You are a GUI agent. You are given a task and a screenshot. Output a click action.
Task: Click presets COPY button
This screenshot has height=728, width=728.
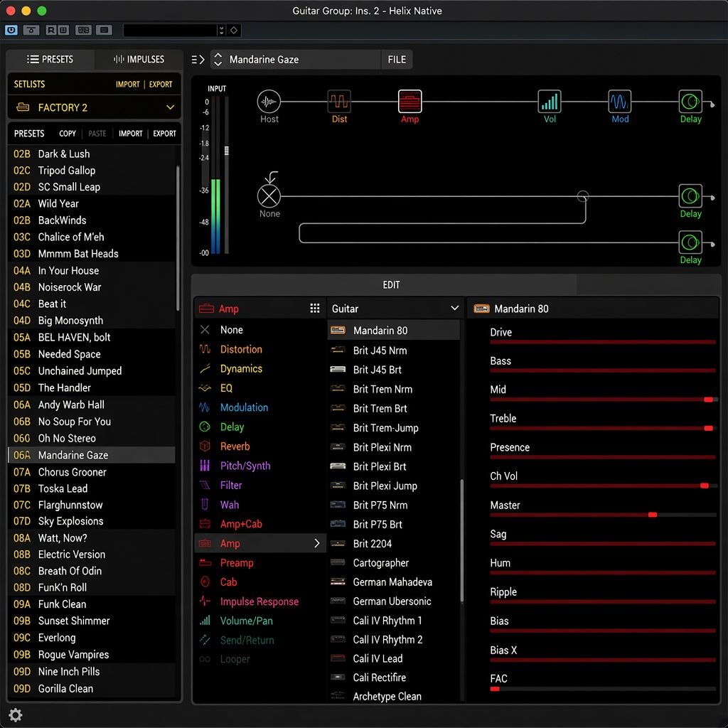[x=68, y=134]
